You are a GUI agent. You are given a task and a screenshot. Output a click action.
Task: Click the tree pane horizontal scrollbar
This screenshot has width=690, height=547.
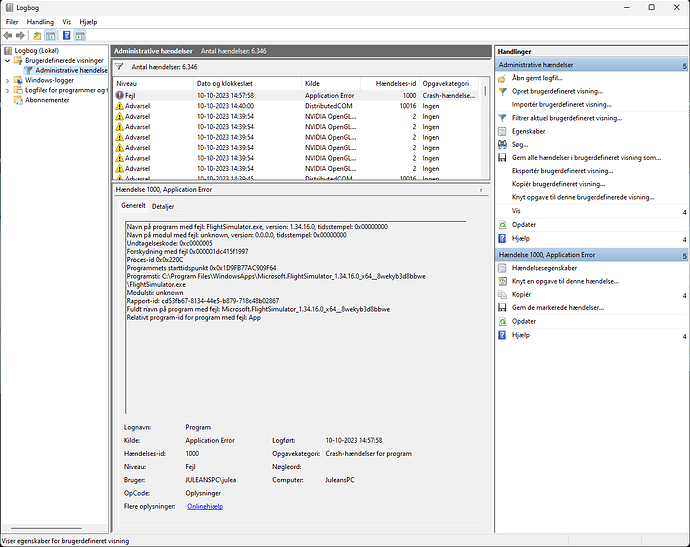pos(46,528)
